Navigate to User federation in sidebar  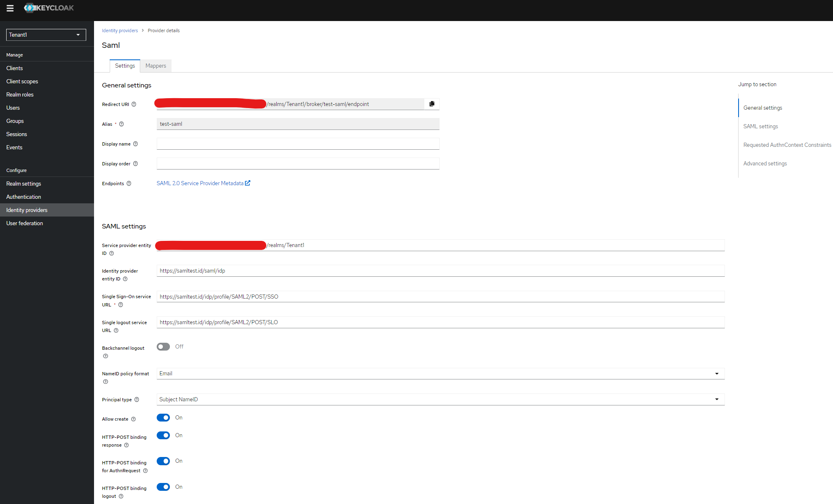point(24,223)
